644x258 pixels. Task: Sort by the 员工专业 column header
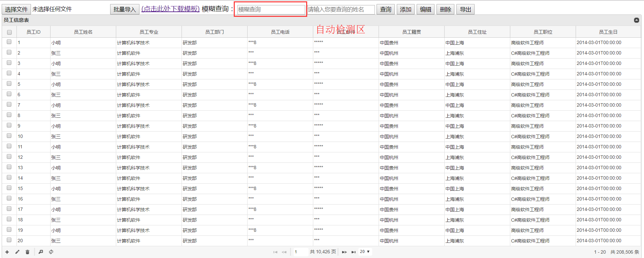[149, 32]
